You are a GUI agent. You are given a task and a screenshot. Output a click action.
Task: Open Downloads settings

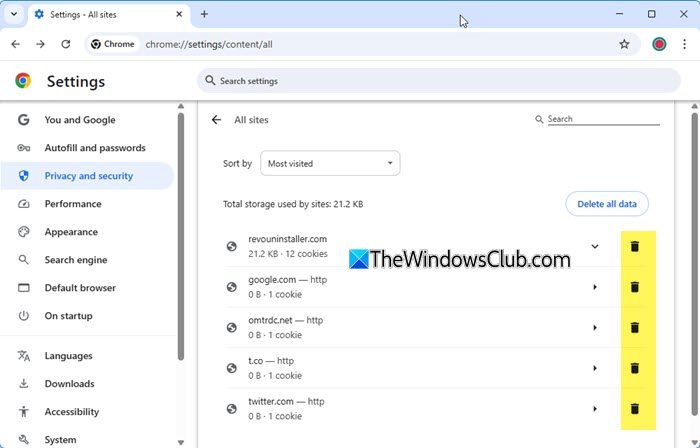click(87, 384)
